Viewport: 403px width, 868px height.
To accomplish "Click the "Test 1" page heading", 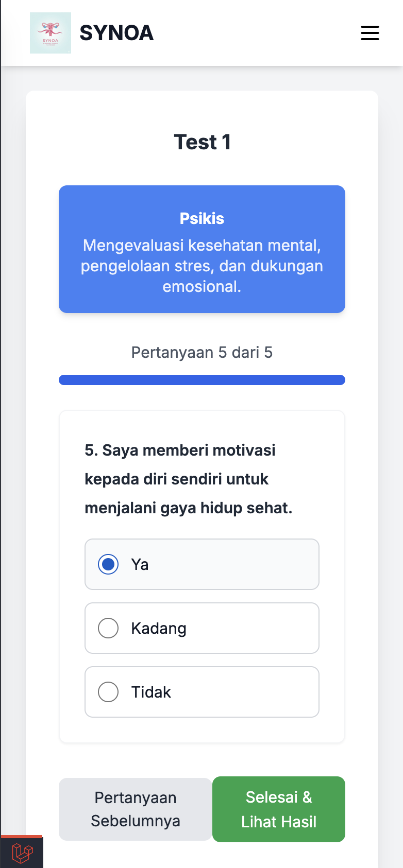I will [x=202, y=142].
